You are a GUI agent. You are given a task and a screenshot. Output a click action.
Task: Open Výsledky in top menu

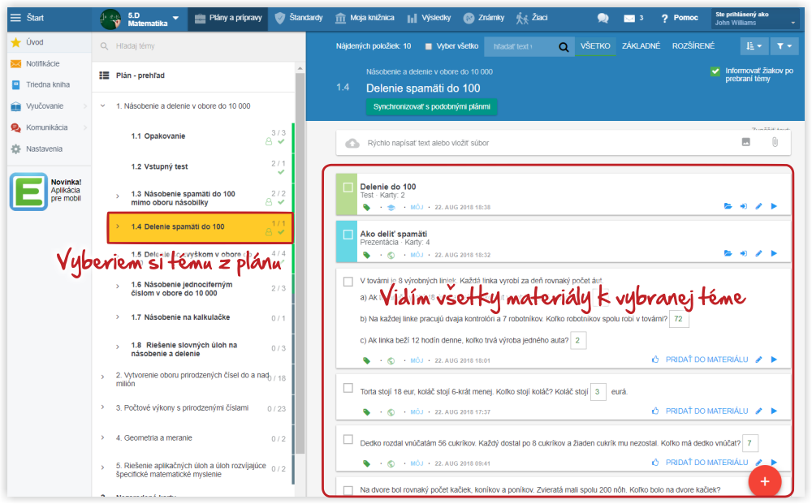(x=429, y=18)
